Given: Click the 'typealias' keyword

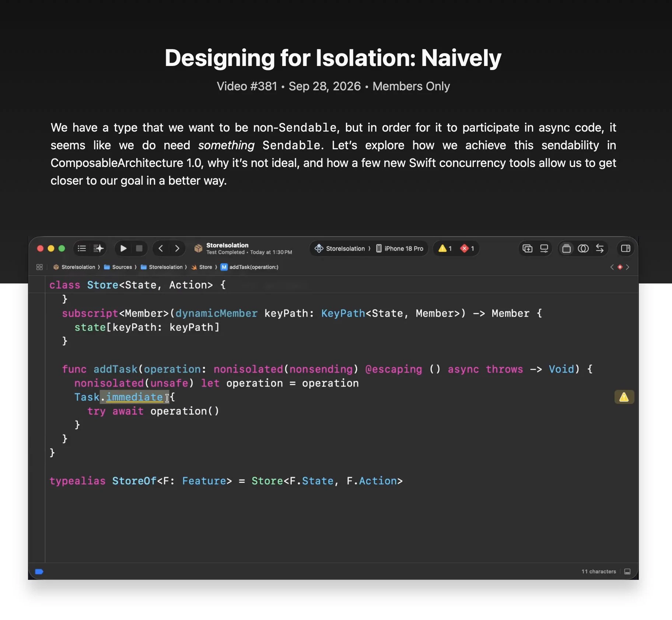Looking at the screenshot, I should point(77,481).
